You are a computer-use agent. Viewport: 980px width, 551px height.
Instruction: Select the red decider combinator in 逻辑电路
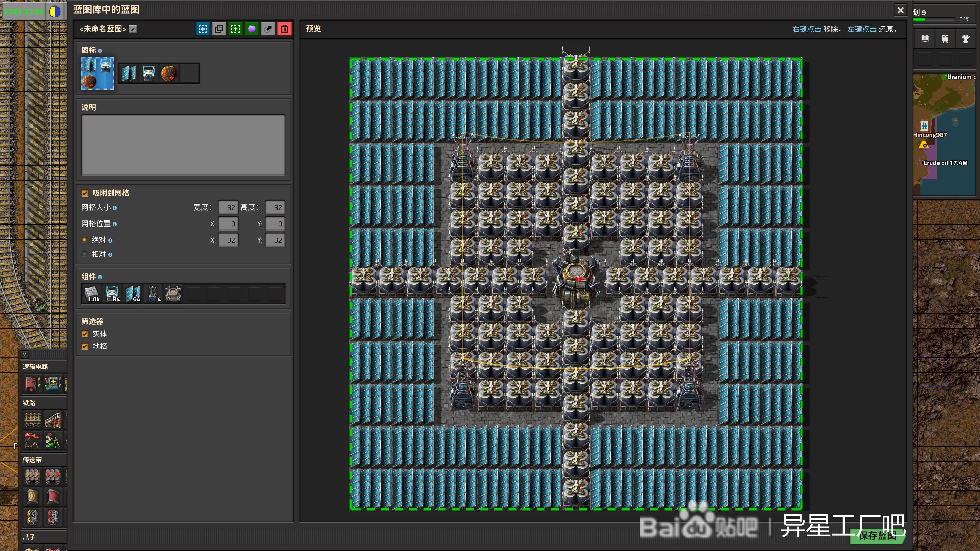tap(32, 383)
